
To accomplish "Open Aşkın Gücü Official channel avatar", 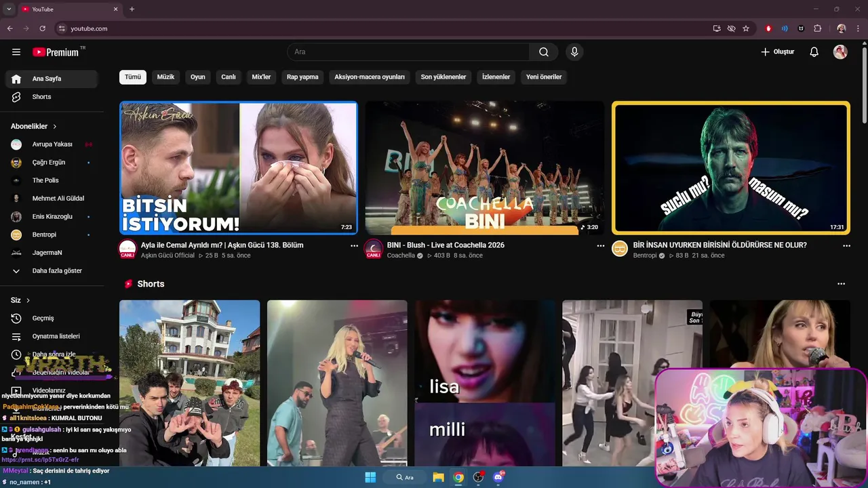I will (127, 249).
